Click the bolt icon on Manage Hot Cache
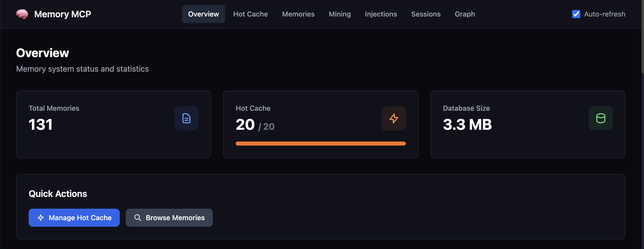 point(41,218)
